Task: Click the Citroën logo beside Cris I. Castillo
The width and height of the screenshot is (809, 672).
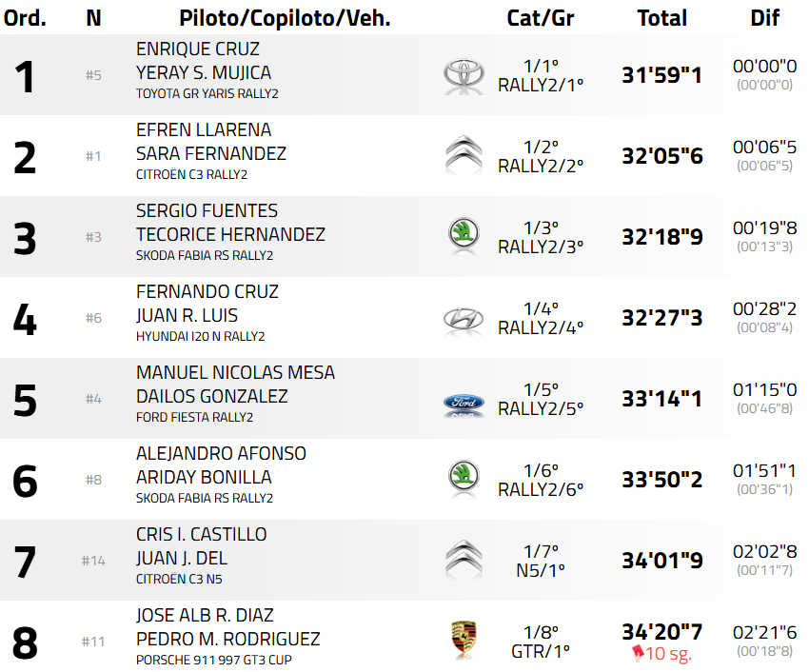Action: point(464,559)
